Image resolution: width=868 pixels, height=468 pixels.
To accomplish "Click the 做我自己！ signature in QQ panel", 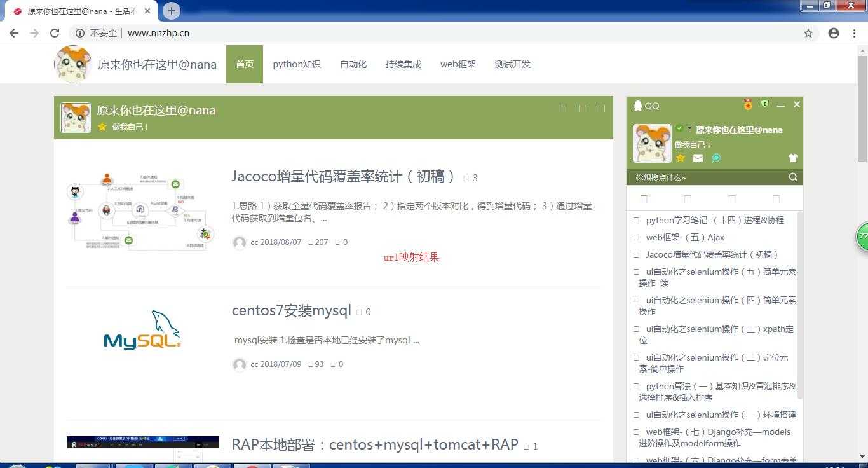I will coord(693,144).
